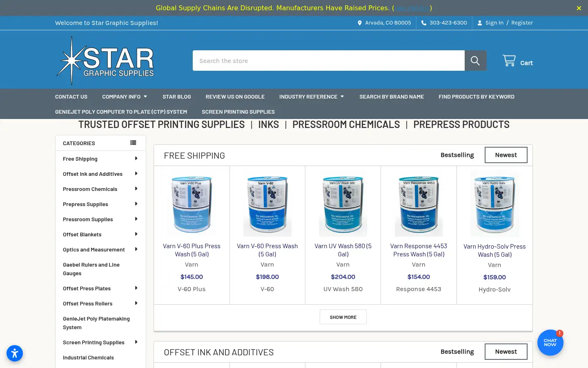Open the Chat Now bubble
Screen dimensions: 588x368
pos(550,343)
